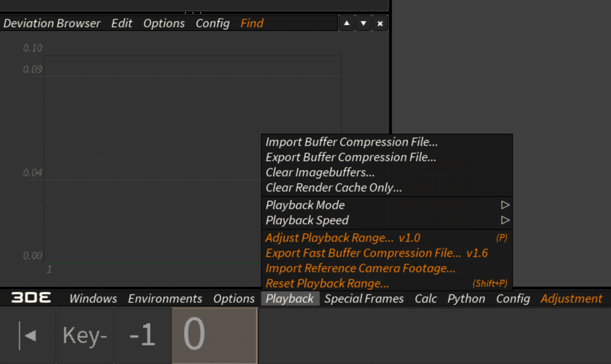Choose Clear Imagebuffers menu entry
This screenshot has width=611, height=364.
(x=320, y=172)
